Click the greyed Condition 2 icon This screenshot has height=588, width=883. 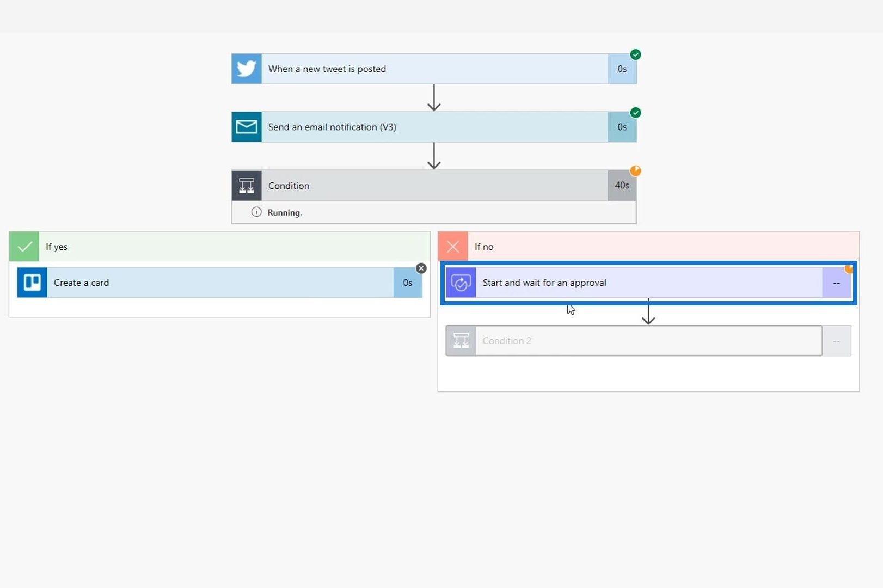click(461, 341)
